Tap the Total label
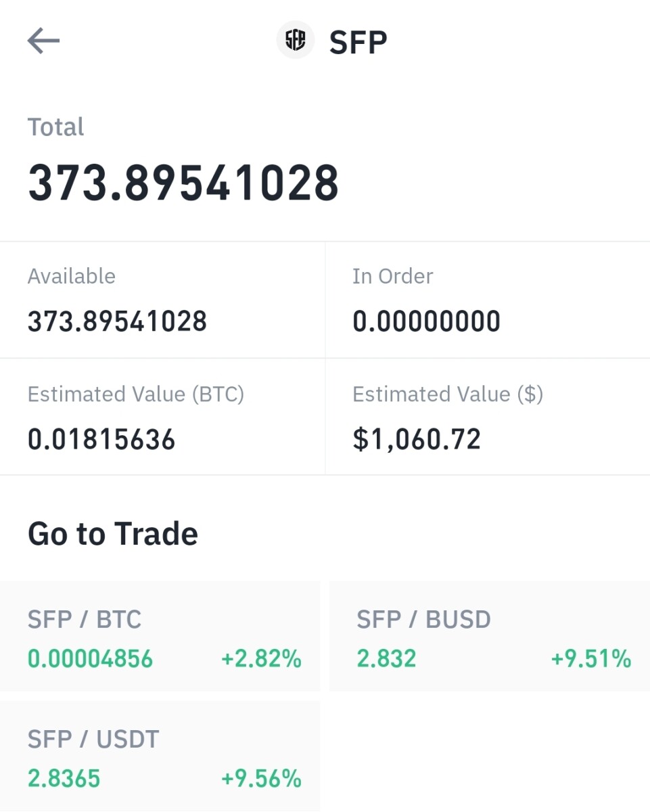Screen dimensions: 650x812 tap(56, 127)
